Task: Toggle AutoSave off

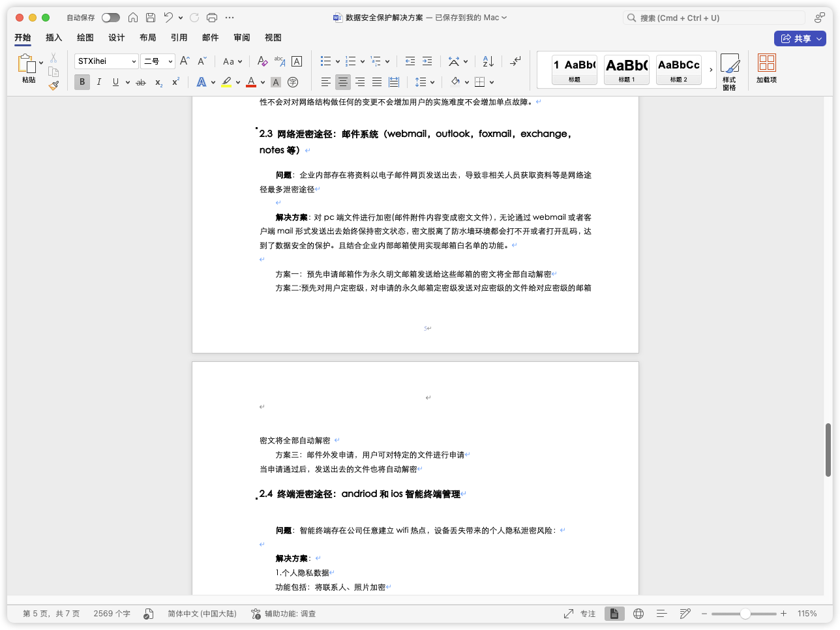Action: pyautogui.click(x=111, y=18)
